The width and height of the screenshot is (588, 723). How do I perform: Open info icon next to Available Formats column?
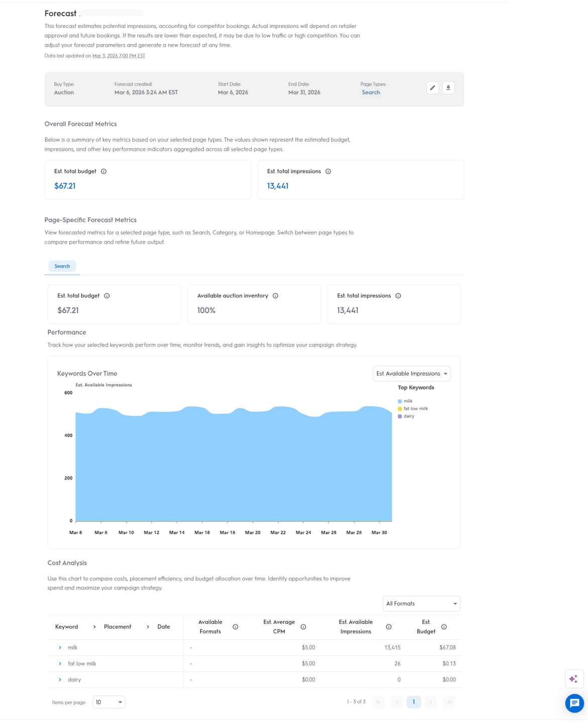point(236,627)
